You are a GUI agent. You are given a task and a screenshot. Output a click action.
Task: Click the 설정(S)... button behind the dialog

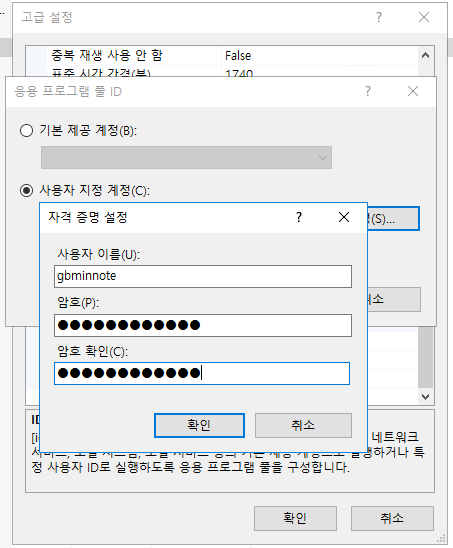(x=393, y=219)
